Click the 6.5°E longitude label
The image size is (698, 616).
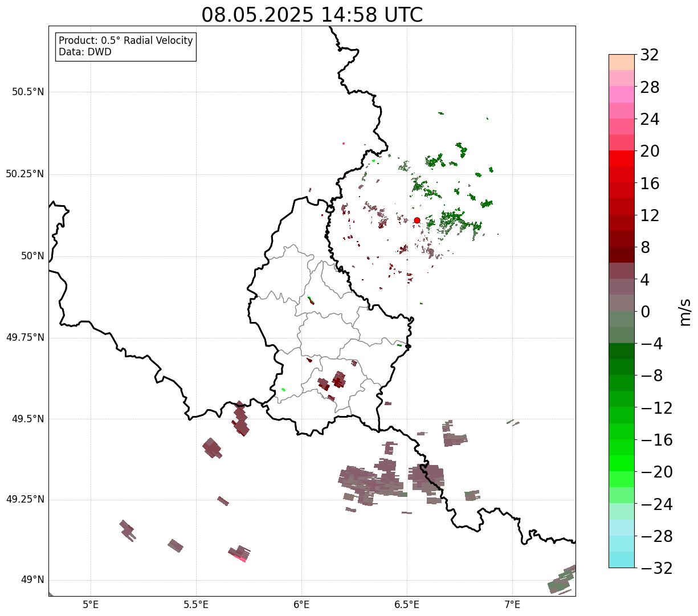407,604
